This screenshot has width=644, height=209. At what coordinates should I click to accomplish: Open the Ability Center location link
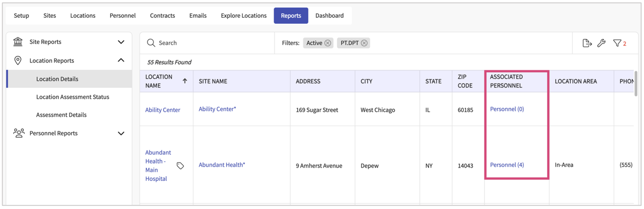point(163,110)
